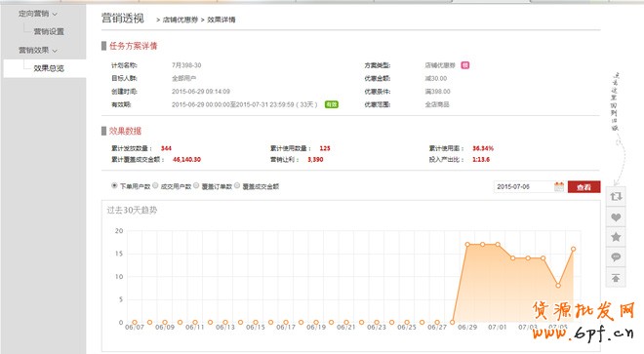The height and width of the screenshot is (354, 644).
Task: Click the 目标人群 value 全部用户
Action: (184, 78)
